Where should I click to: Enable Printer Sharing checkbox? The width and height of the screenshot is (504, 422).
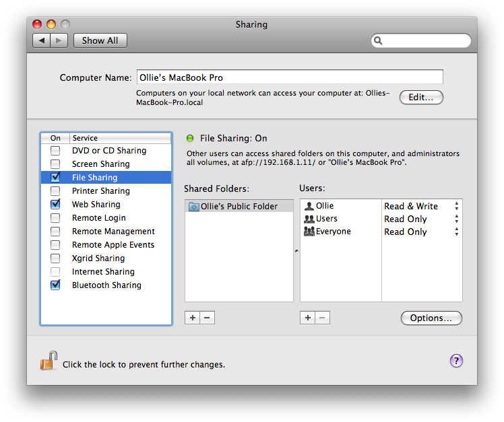click(55, 191)
